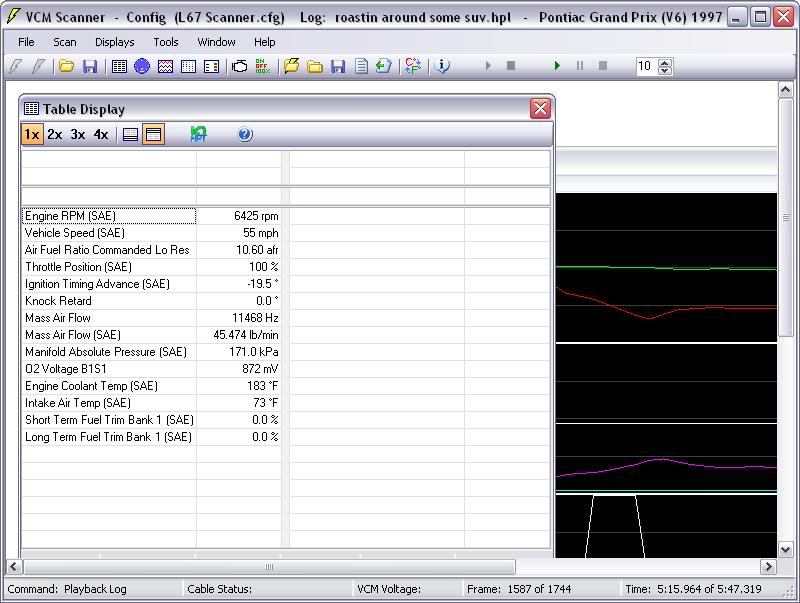800x603 pixels.
Task: Click the ON OFF 100% controls icon
Action: point(262,66)
